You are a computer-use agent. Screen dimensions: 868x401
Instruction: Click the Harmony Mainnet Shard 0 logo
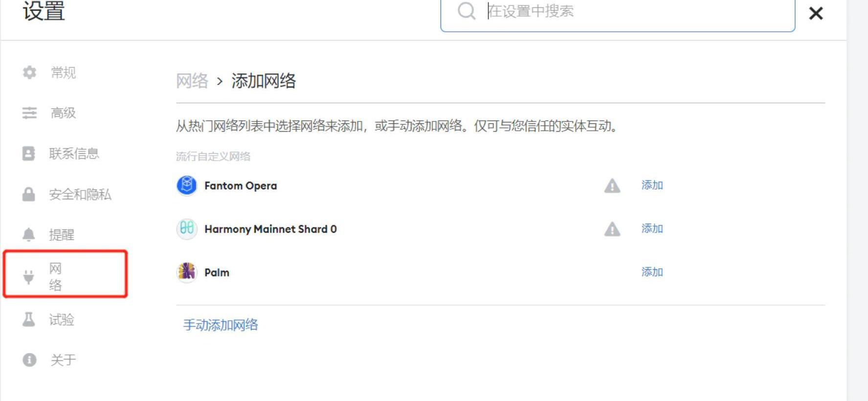187,229
